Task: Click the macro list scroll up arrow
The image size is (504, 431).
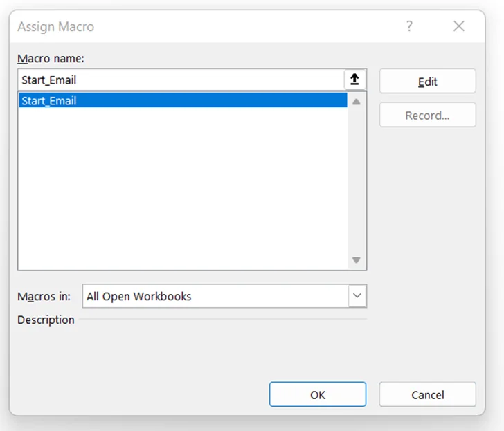Action: click(x=357, y=102)
